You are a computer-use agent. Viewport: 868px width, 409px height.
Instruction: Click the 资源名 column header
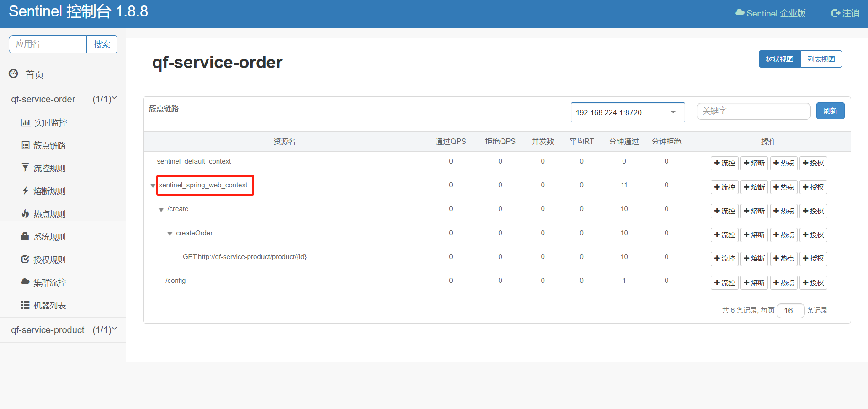(284, 142)
